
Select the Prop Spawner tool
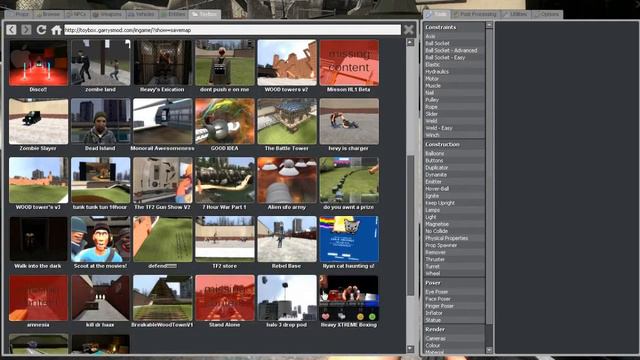coord(454,245)
